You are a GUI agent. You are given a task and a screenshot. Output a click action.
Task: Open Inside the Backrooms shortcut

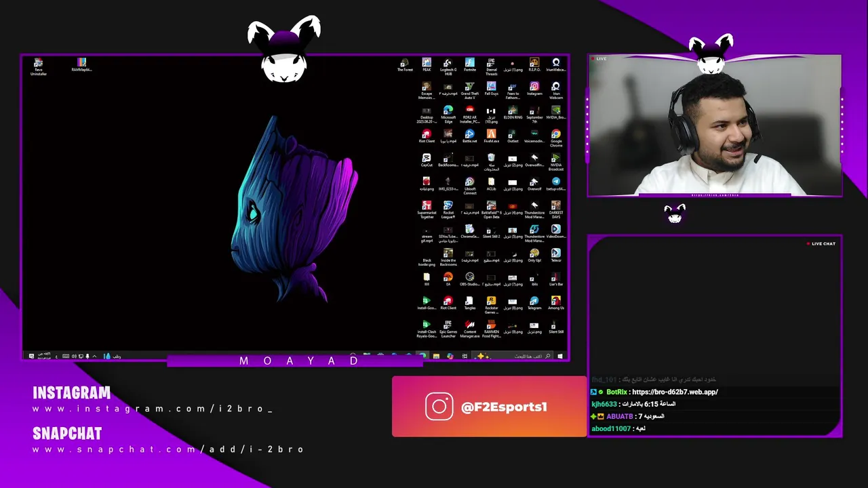(x=448, y=258)
